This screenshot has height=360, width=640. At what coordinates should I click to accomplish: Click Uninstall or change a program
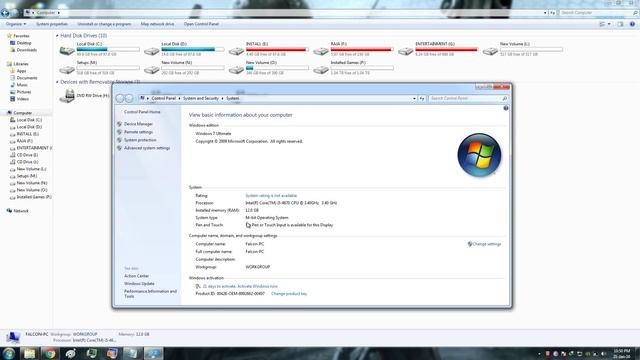click(104, 24)
